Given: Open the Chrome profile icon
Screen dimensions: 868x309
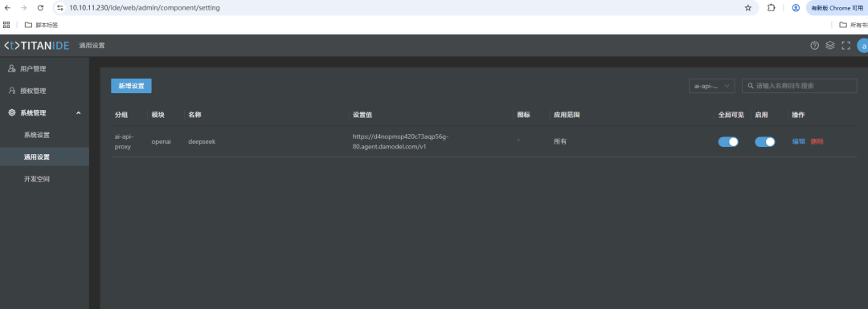Looking at the screenshot, I should click(796, 8).
